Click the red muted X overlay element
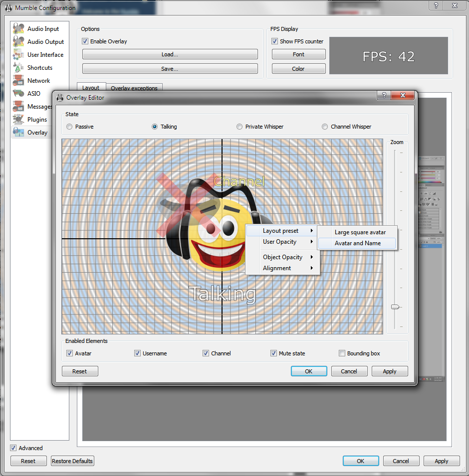The width and height of the screenshot is (469, 476). click(189, 205)
